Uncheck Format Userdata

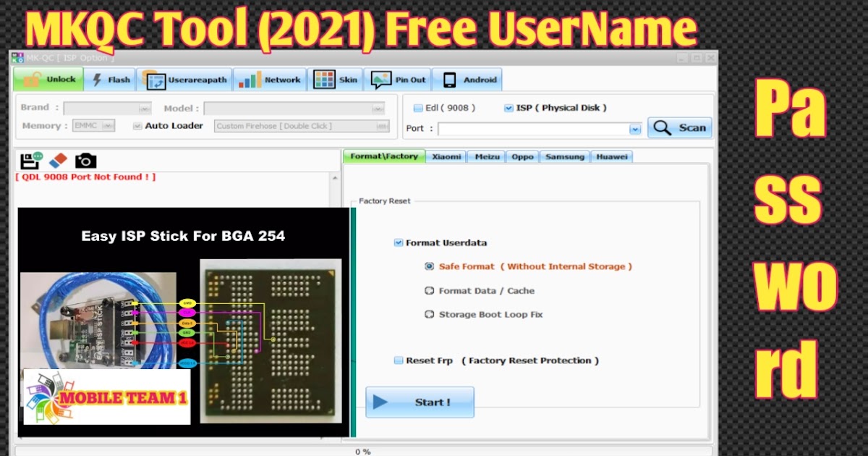point(397,242)
